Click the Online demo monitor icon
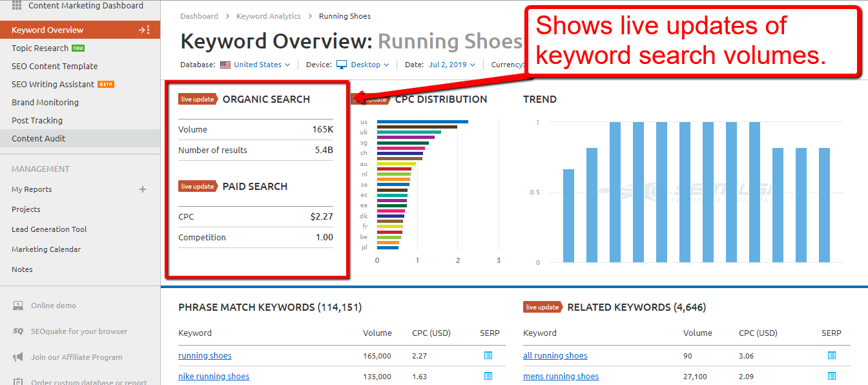868x385 pixels. click(x=18, y=306)
